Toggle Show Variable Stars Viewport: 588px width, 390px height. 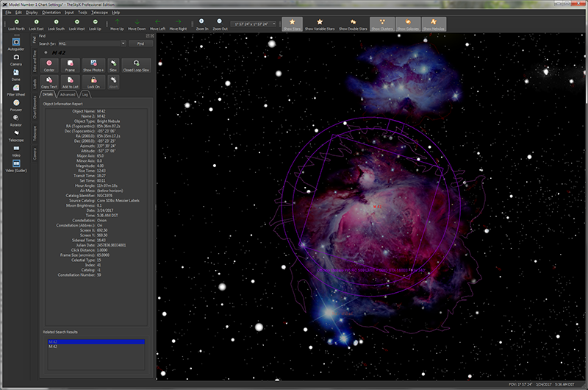(x=320, y=24)
